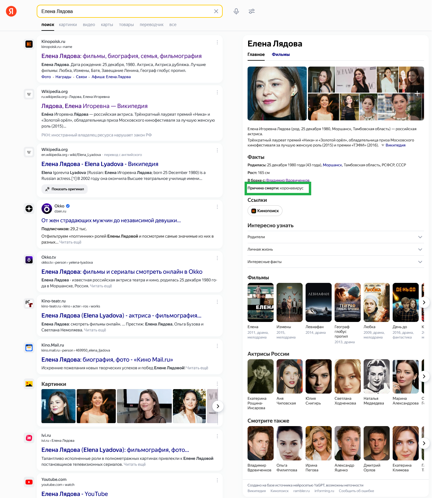Switch to the видео search tab

click(89, 25)
